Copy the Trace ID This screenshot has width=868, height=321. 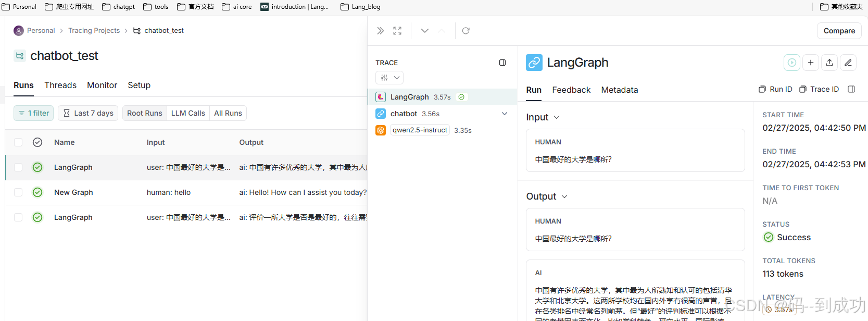(819, 89)
